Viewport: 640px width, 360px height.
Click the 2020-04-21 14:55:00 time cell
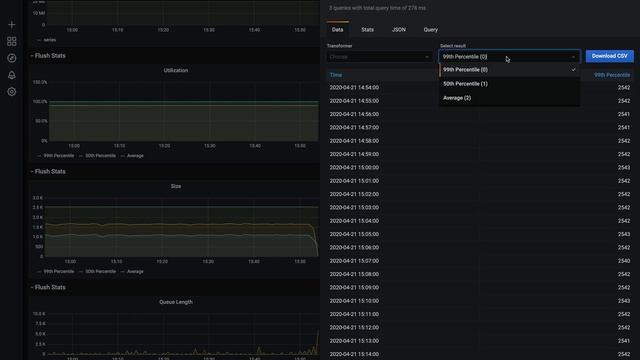click(354, 101)
